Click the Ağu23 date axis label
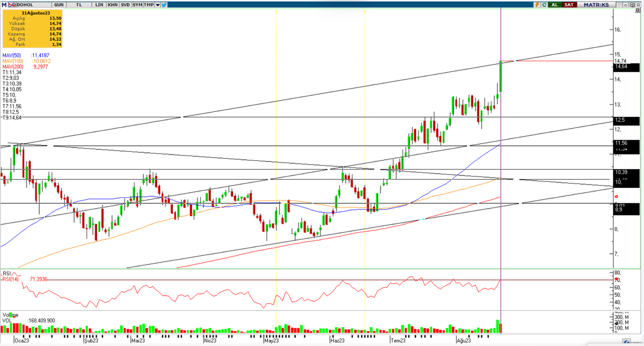This screenshot has width=644, height=346. [464, 340]
